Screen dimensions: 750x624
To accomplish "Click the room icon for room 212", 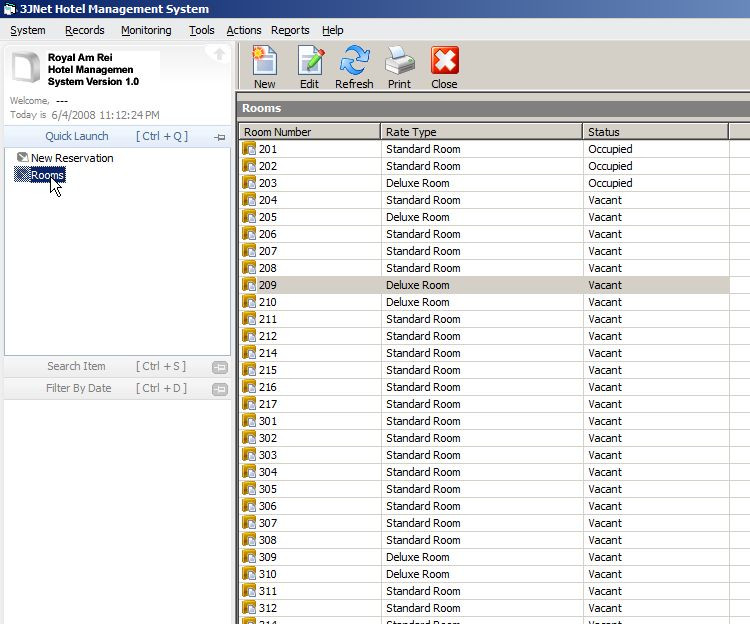I will pyautogui.click(x=249, y=336).
